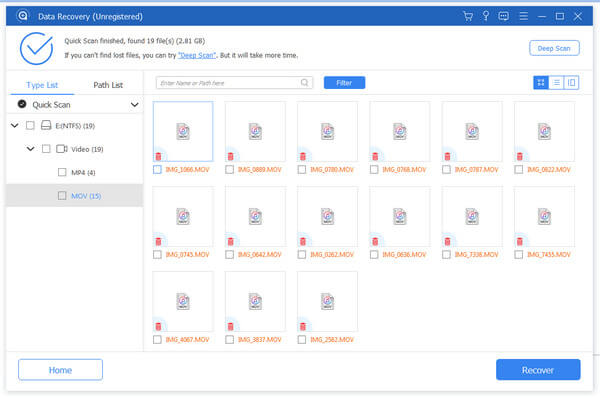Switch to thumbnail grid view
The height and width of the screenshot is (398, 600).
[x=541, y=83]
